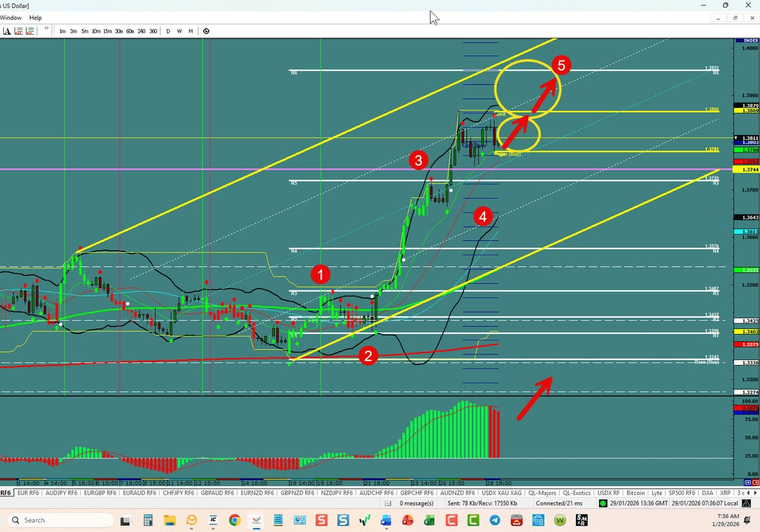Image resolution: width=760 pixels, height=532 pixels.
Task: Open Google Chrome from the taskbar
Action: [x=234, y=520]
